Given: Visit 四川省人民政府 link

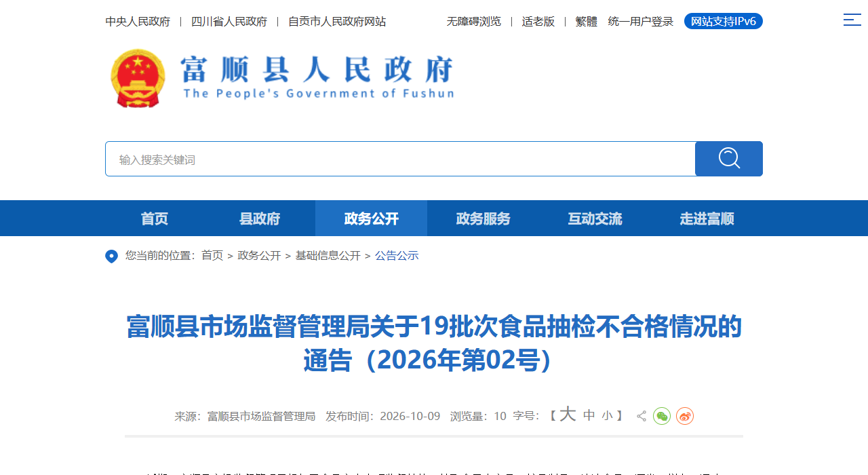Looking at the screenshot, I should [229, 22].
